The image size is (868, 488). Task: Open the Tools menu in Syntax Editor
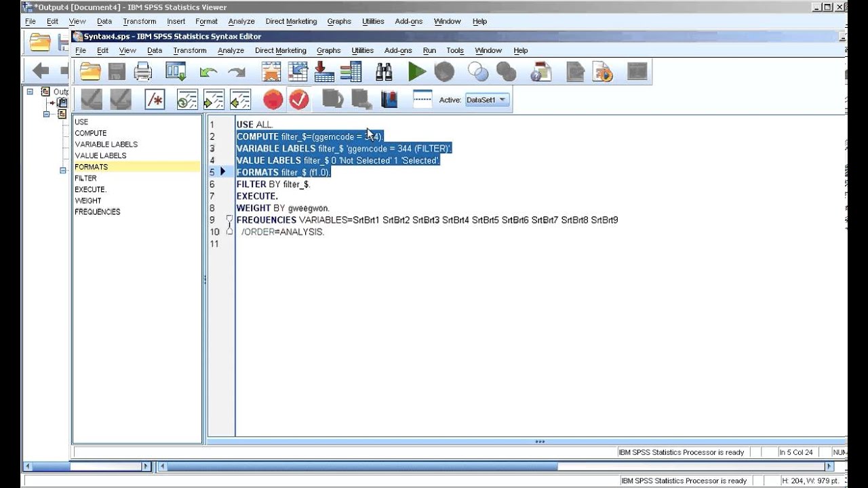pos(455,51)
